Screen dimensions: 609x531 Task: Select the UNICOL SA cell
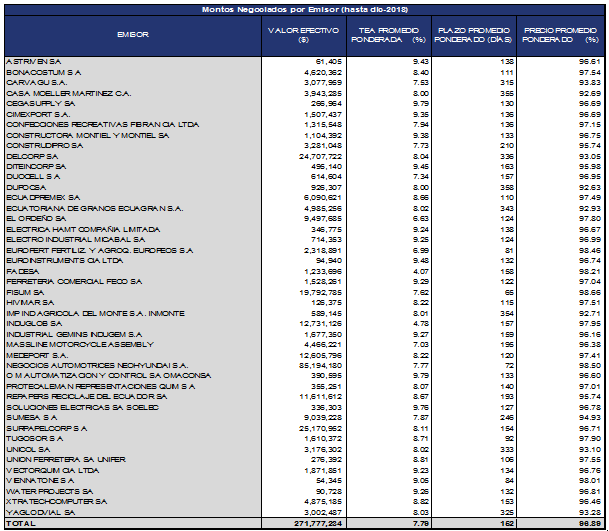pos(28,450)
